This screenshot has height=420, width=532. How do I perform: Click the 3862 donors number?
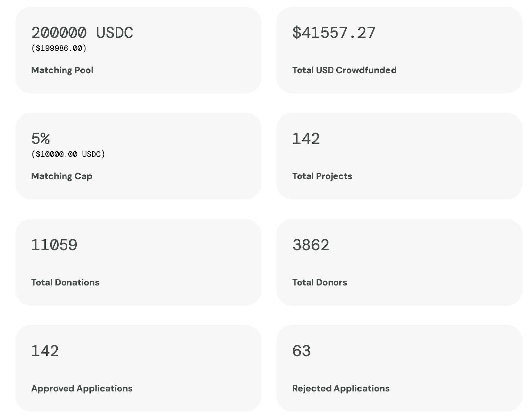click(x=311, y=245)
